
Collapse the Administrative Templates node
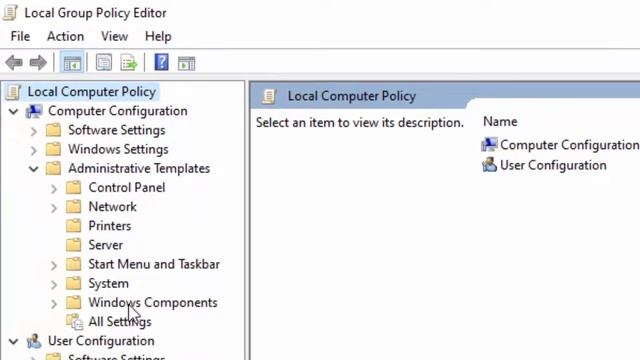click(34, 169)
